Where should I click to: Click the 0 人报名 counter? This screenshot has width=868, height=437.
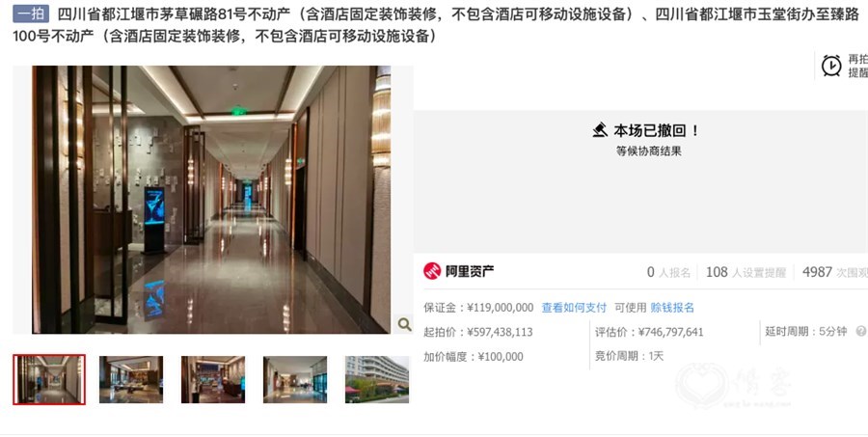pyautogui.click(x=668, y=272)
